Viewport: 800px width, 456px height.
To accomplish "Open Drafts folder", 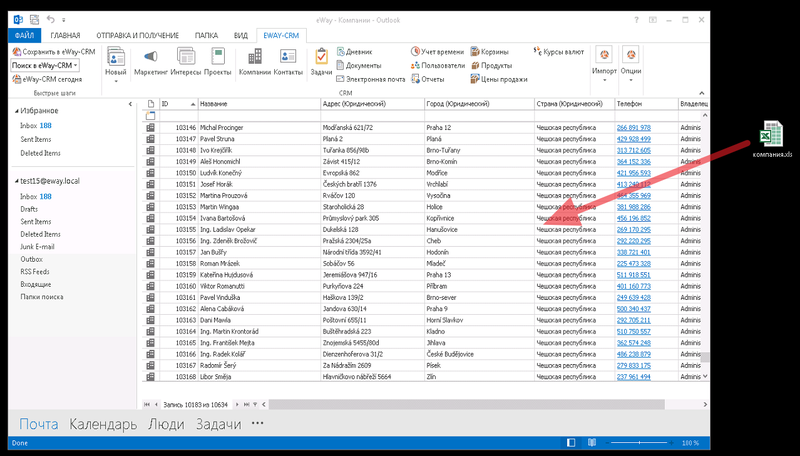I will (x=29, y=209).
